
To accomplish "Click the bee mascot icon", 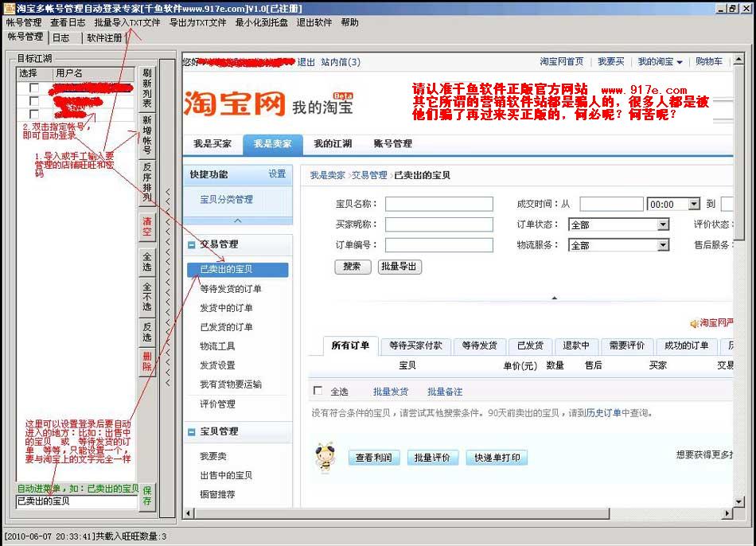I will click(x=325, y=457).
